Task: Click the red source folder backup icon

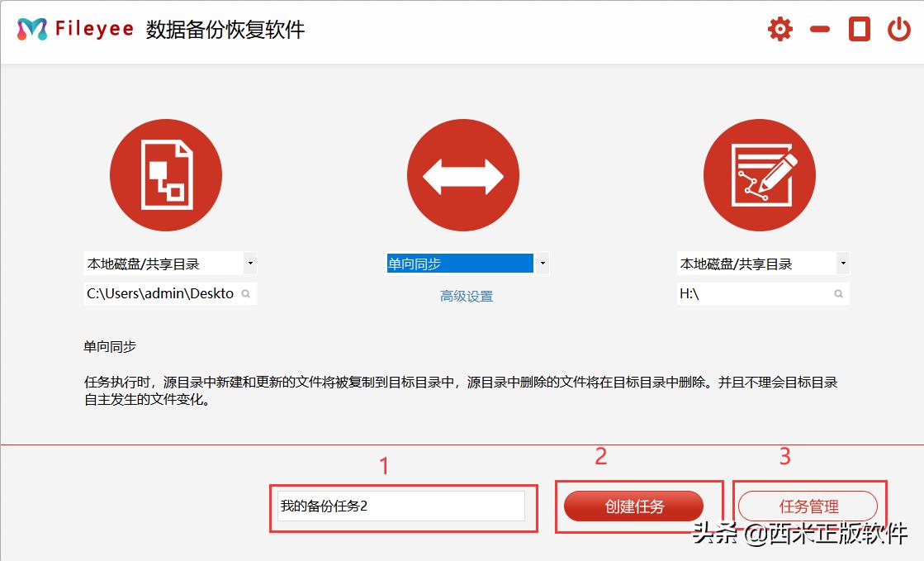Action: point(166,174)
